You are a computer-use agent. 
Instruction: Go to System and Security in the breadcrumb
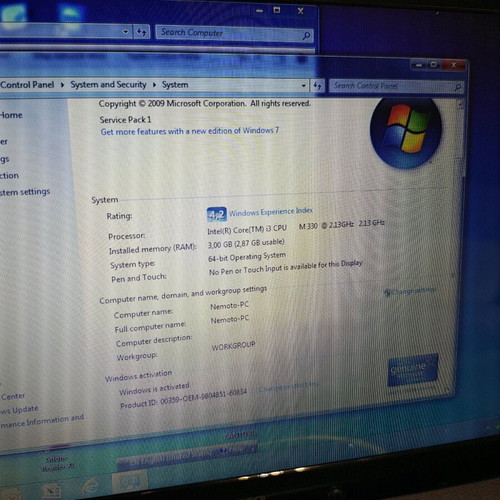(x=108, y=85)
